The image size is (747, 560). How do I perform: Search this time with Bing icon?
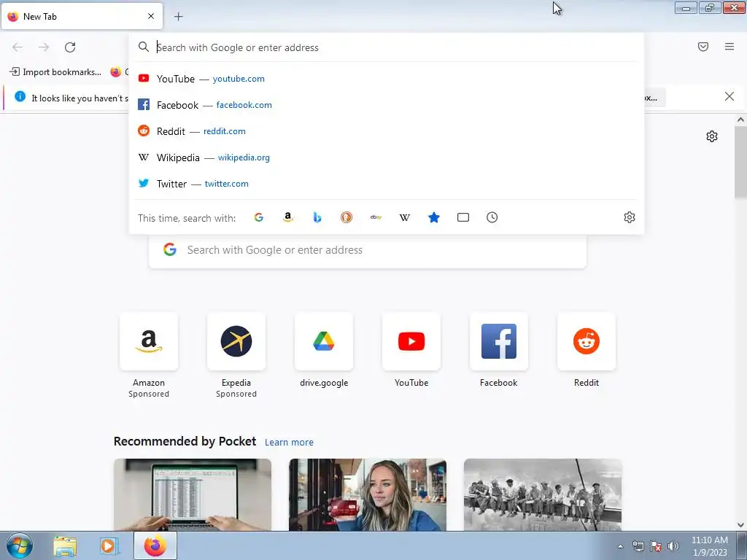click(x=317, y=217)
